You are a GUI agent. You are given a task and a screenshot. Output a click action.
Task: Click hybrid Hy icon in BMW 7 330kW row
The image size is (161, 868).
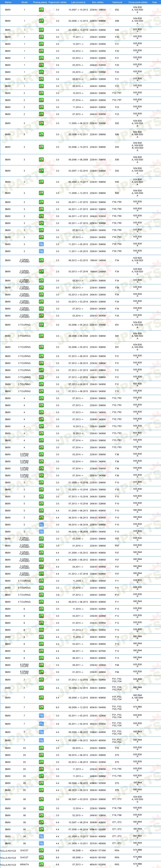point(41,732)
